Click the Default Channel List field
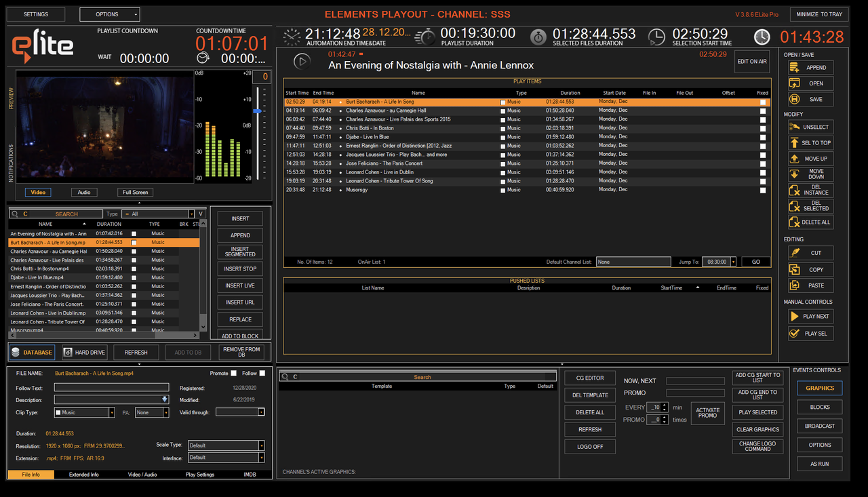868x497 pixels. (x=633, y=262)
